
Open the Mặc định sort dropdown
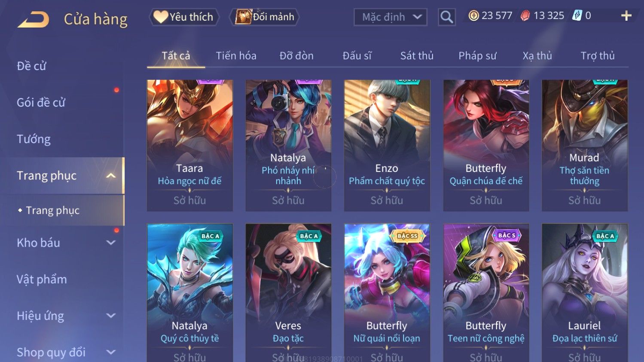pos(390,17)
